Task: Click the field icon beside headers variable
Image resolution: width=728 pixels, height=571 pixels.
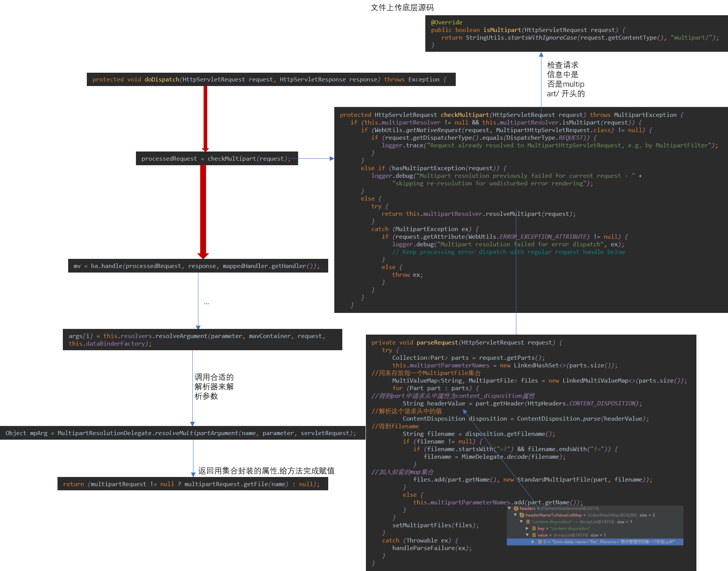Action: pos(516,509)
